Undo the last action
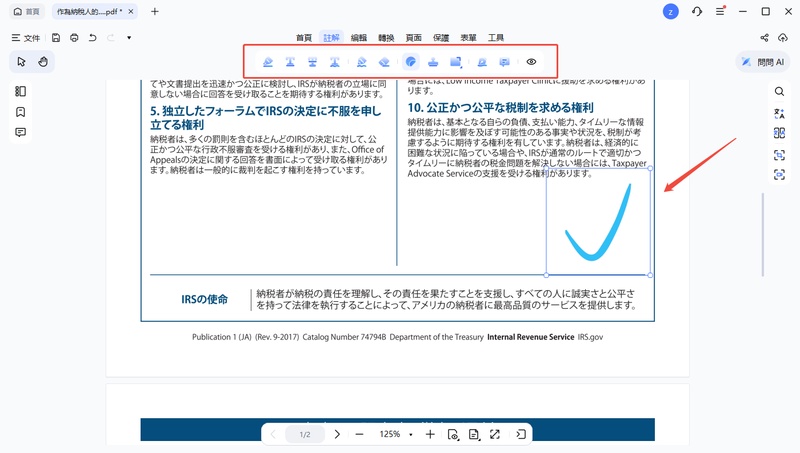The width and height of the screenshot is (800, 453). pos(92,38)
